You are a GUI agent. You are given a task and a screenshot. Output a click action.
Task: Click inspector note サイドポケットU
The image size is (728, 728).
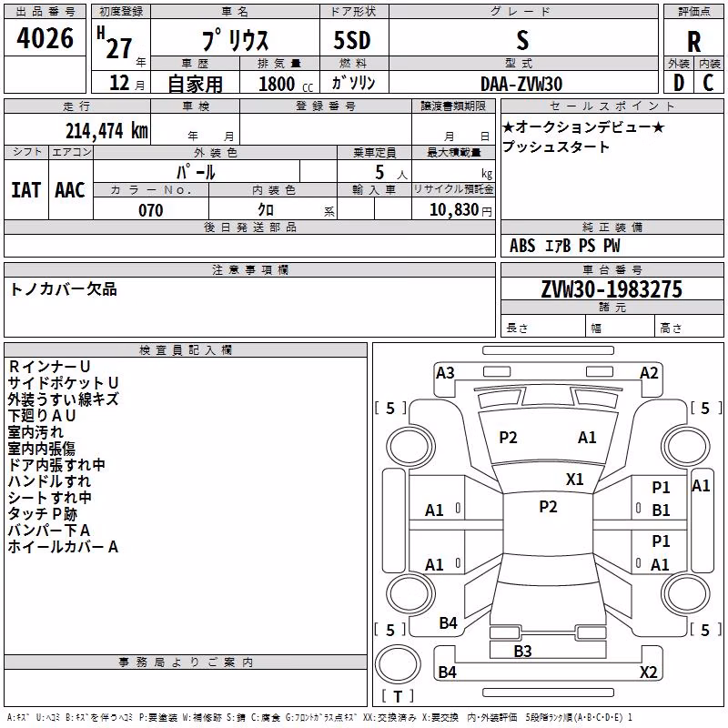[x=64, y=383]
